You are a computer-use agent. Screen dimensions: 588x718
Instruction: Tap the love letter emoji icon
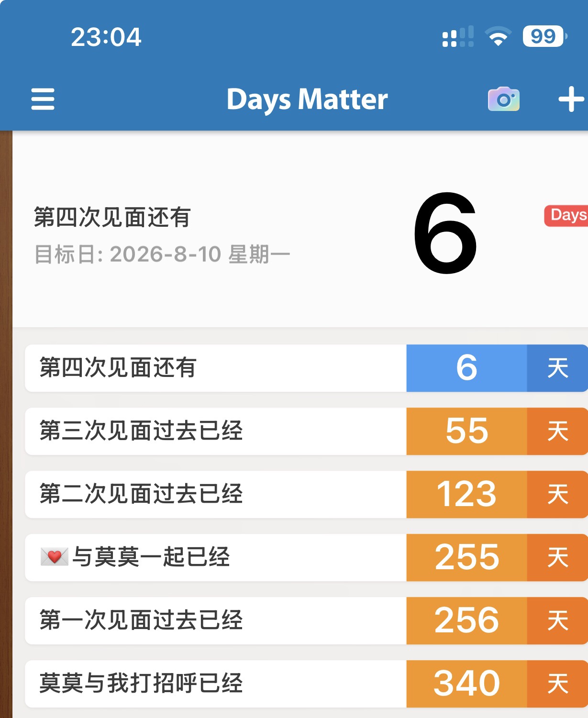[x=55, y=557]
